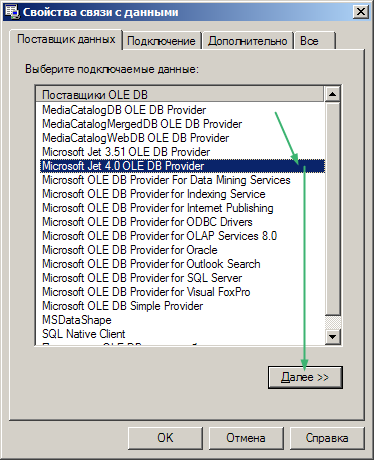
Task: Click the dialog title bar icon
Action: (13, 12)
